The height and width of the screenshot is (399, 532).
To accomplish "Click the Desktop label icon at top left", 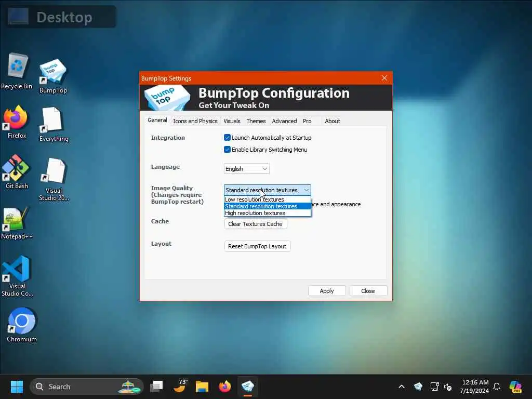I will pos(18,16).
